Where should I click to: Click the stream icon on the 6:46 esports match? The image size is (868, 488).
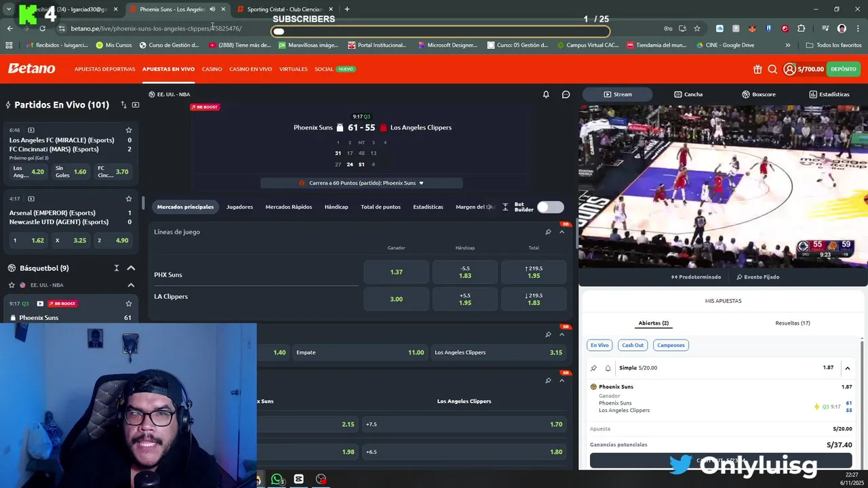[x=31, y=130]
